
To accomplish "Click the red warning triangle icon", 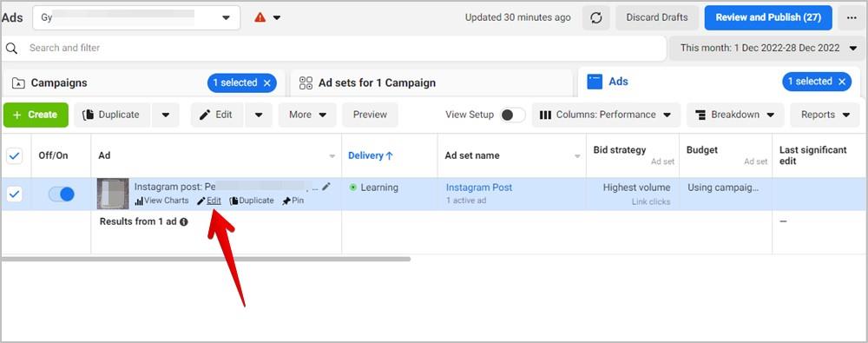I will point(260,17).
